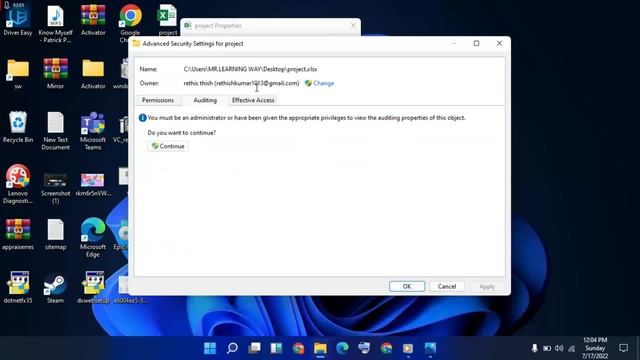Click Cancel in Advanced Security Settings
This screenshot has width=640, height=360.
(447, 287)
